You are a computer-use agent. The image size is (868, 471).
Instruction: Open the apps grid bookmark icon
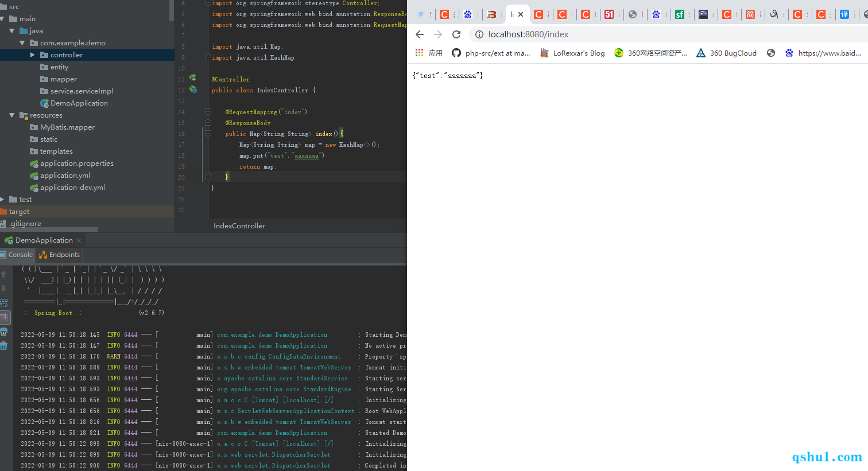click(x=419, y=53)
